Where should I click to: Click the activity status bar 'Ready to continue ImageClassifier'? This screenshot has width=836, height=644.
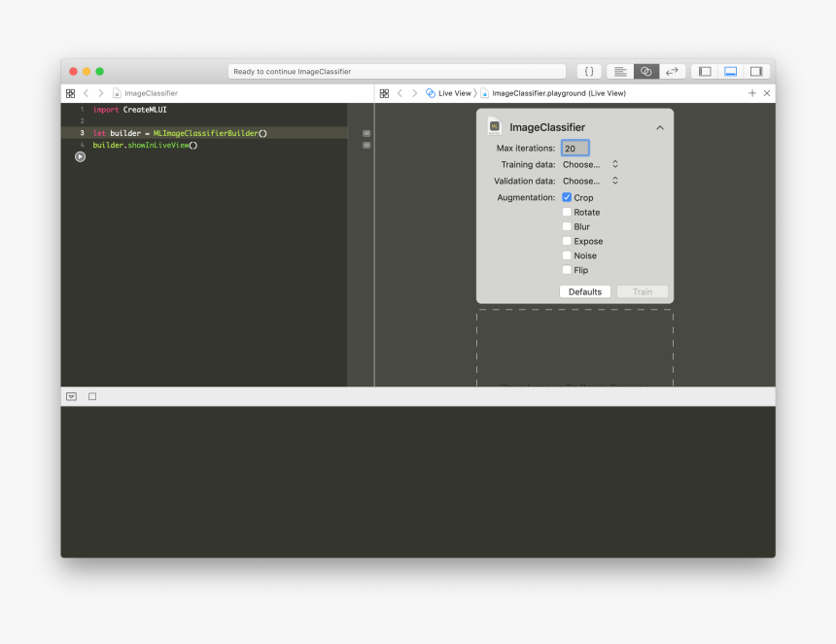coord(397,71)
